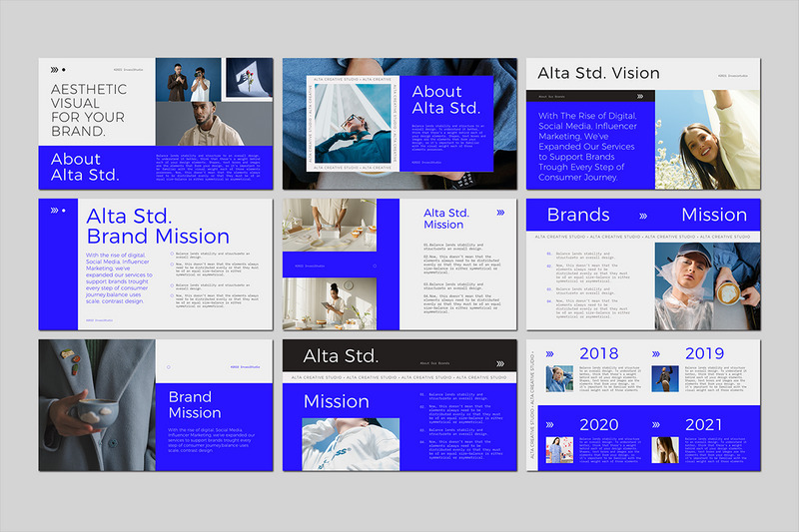The width and height of the screenshot is (799, 532).
Task: Click the smiling woman photo in the Vision slide
Action: coord(708,140)
